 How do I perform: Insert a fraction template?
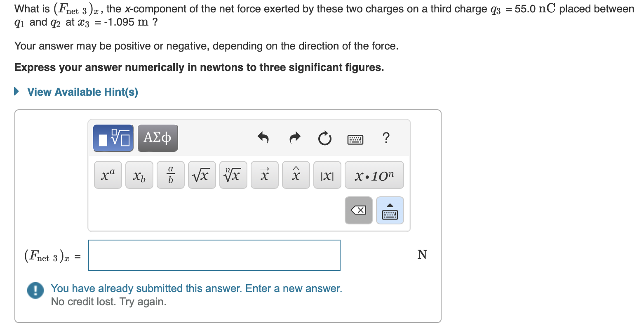pyautogui.click(x=170, y=174)
